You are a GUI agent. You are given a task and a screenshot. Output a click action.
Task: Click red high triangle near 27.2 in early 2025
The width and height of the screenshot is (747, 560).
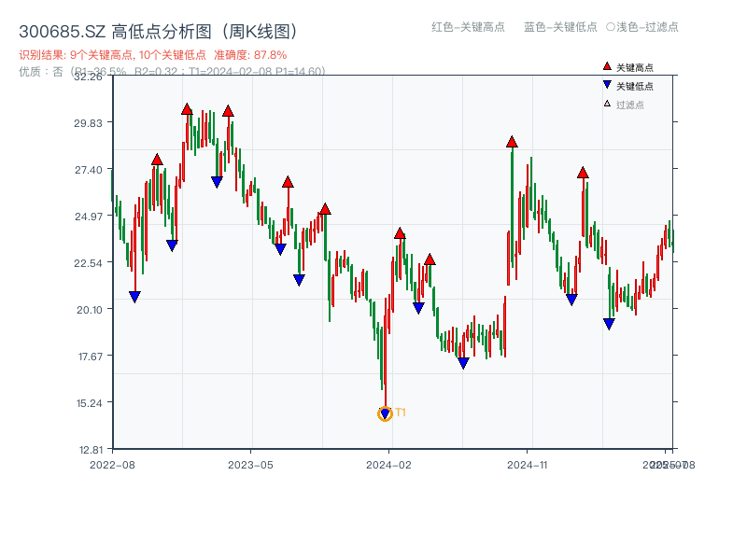point(583,173)
